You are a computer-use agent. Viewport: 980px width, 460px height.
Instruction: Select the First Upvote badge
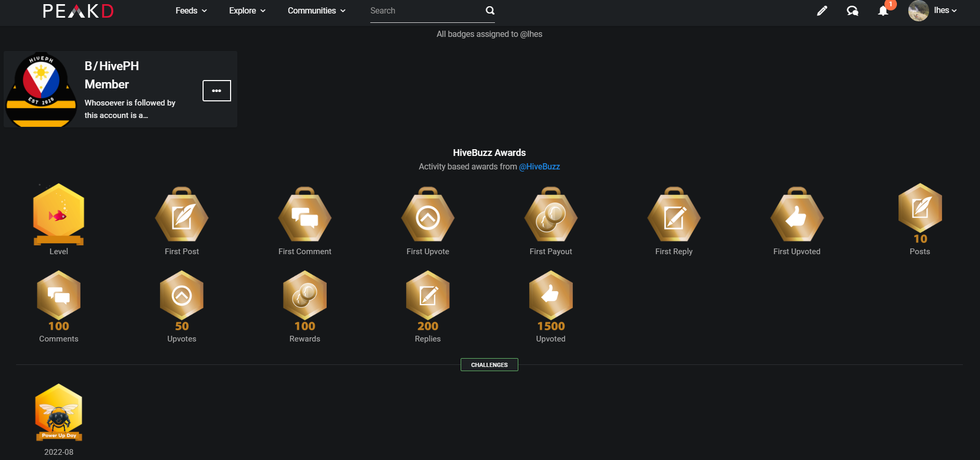coord(428,215)
